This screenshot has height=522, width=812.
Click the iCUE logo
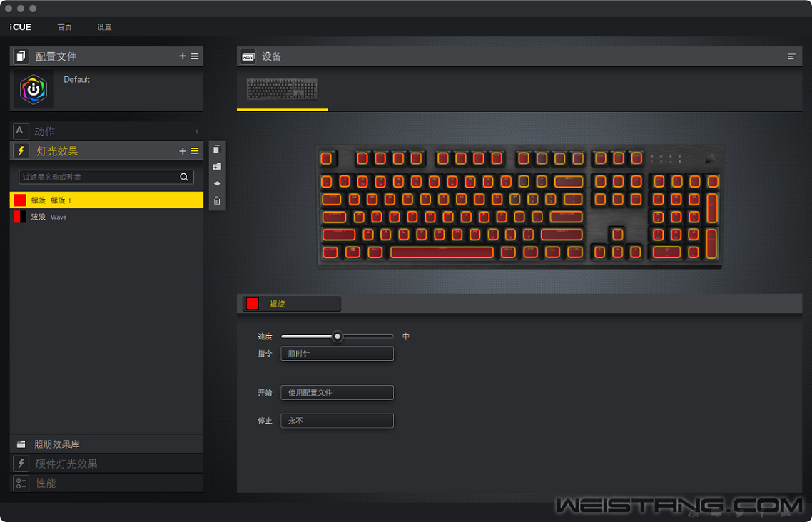pos(20,27)
